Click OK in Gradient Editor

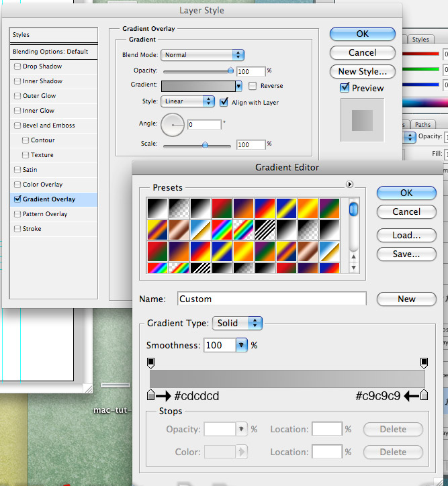[x=406, y=193]
